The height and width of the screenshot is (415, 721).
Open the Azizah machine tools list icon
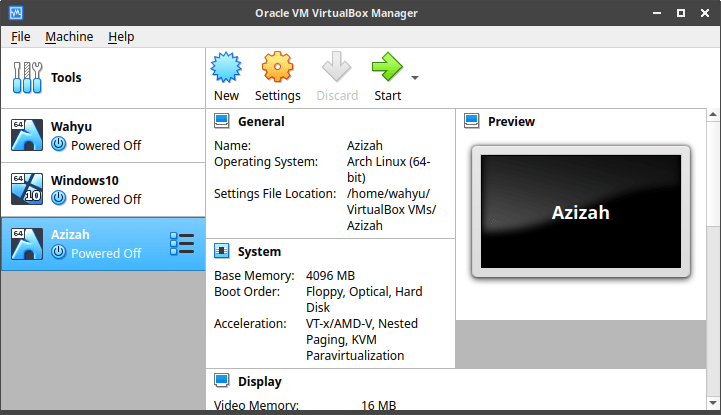182,244
